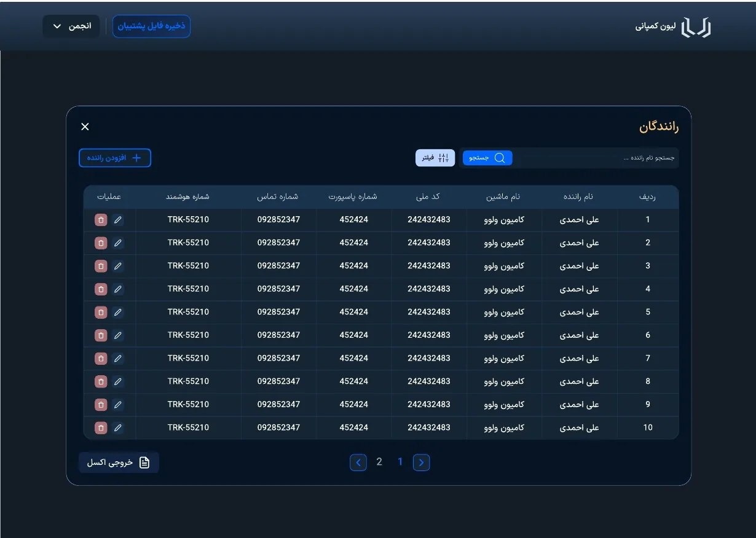
Task: Edit the driver in row 1
Action: tap(118, 220)
